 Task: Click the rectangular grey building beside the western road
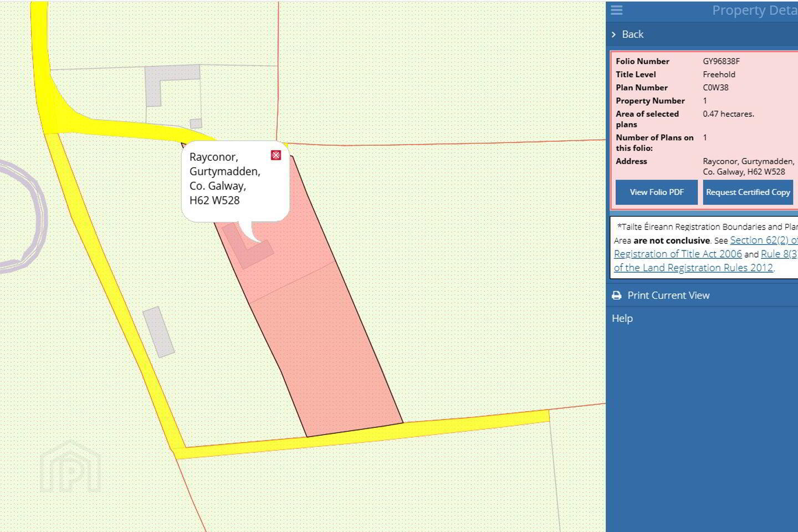point(158,332)
